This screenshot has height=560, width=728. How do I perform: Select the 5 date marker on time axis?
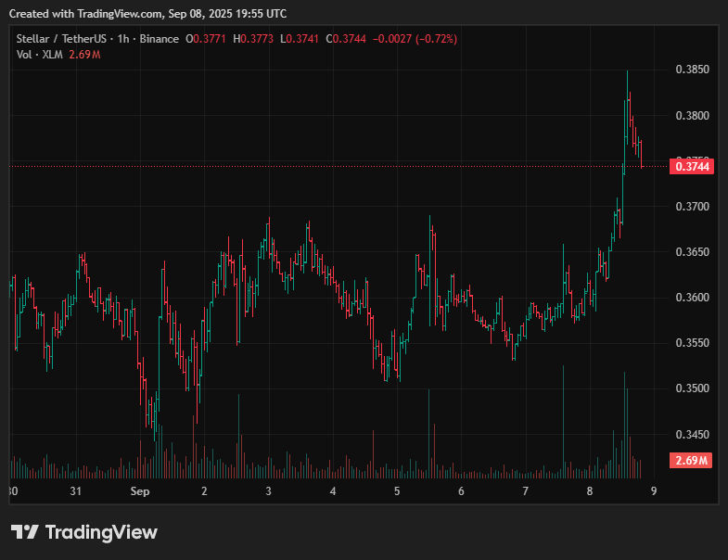(397, 490)
